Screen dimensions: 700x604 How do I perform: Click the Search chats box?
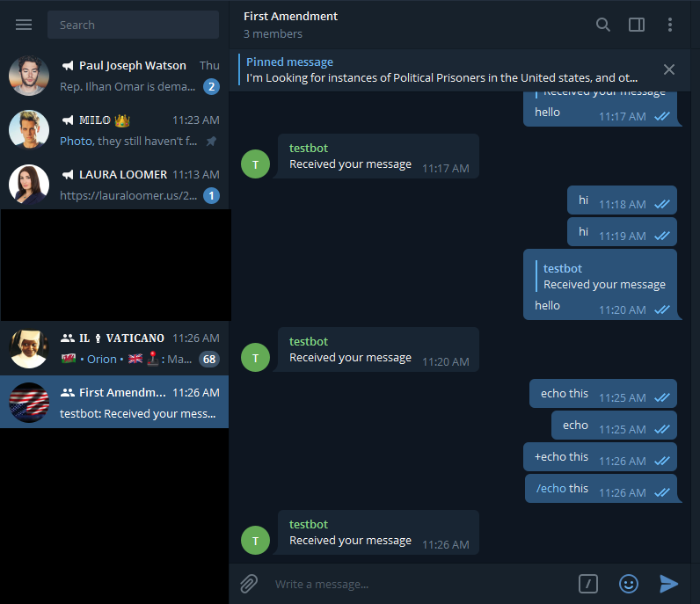pos(133,25)
